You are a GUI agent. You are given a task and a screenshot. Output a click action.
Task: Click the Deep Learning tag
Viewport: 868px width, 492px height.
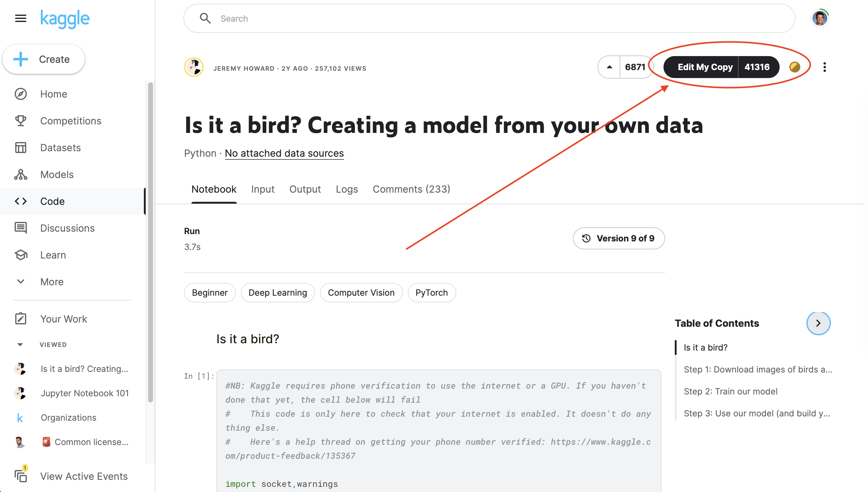point(278,293)
